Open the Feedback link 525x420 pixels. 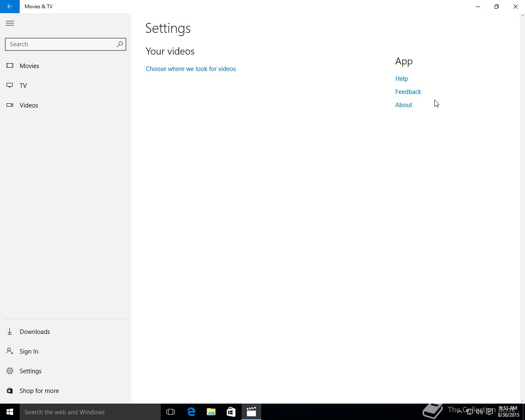pos(408,92)
